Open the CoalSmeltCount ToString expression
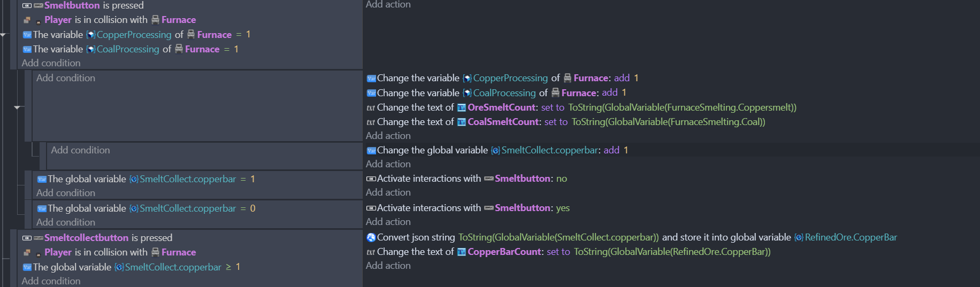Viewport: 980px width, 287px height. point(669,122)
